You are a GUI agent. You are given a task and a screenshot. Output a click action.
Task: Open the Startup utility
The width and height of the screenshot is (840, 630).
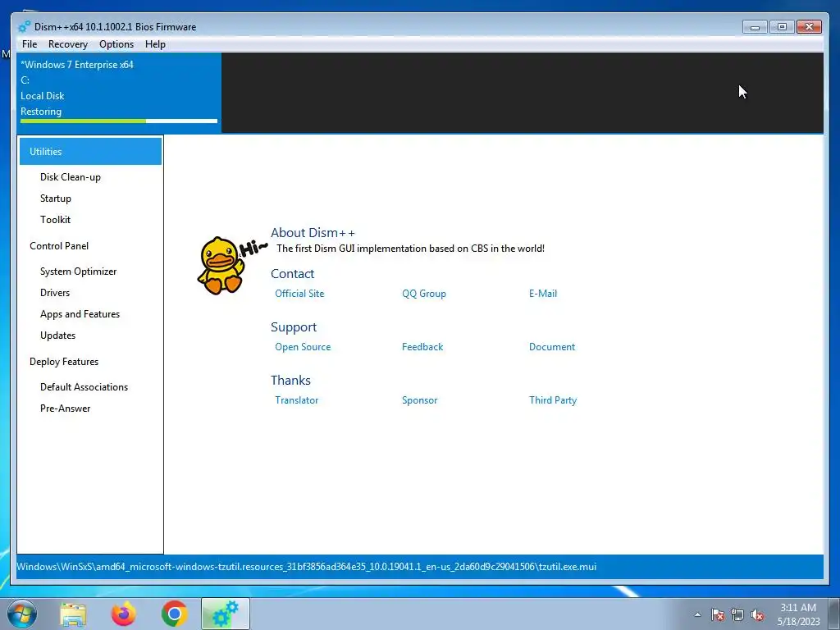56,199
